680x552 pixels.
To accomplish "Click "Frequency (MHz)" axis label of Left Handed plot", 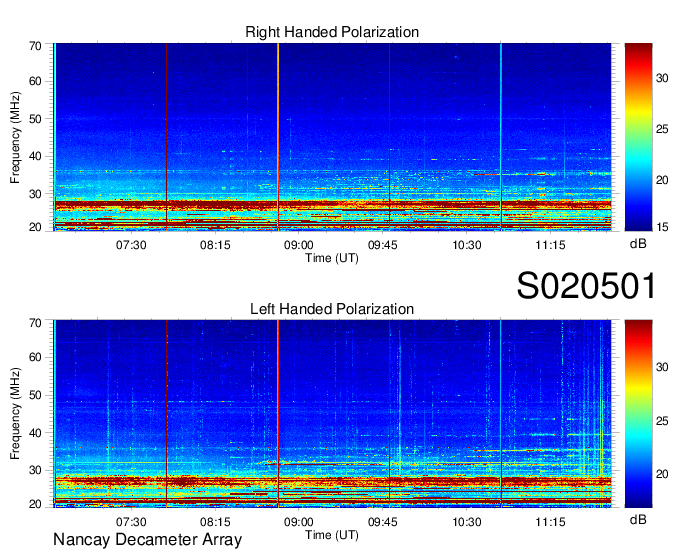I will [x=15, y=414].
